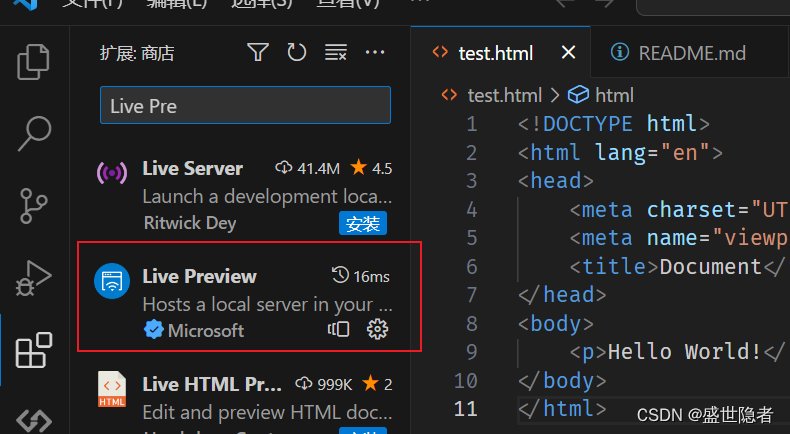Close the test.html tab
The image size is (790, 434).
568,52
